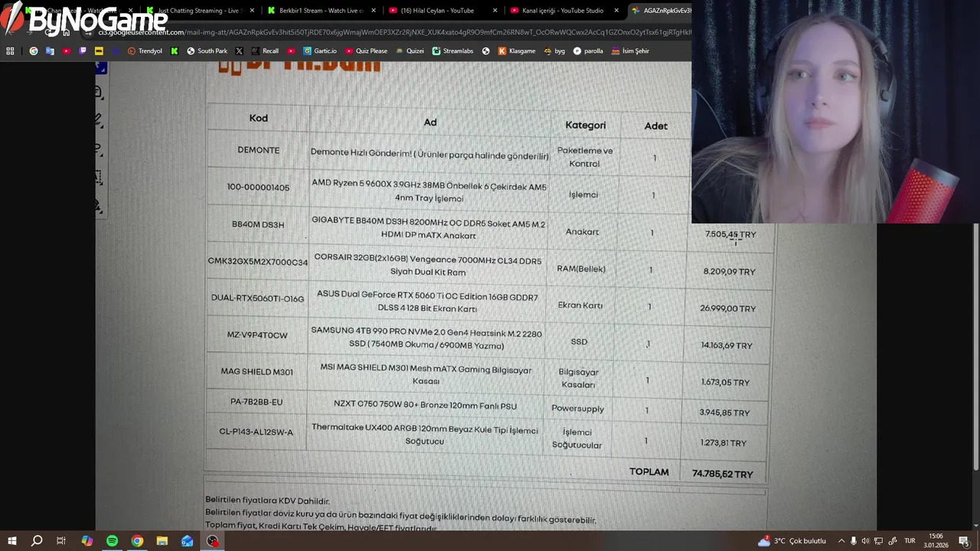Screen dimensions: 980x551
Task: Select the MSI MAG SHIELD M301 case name
Action: click(x=426, y=375)
